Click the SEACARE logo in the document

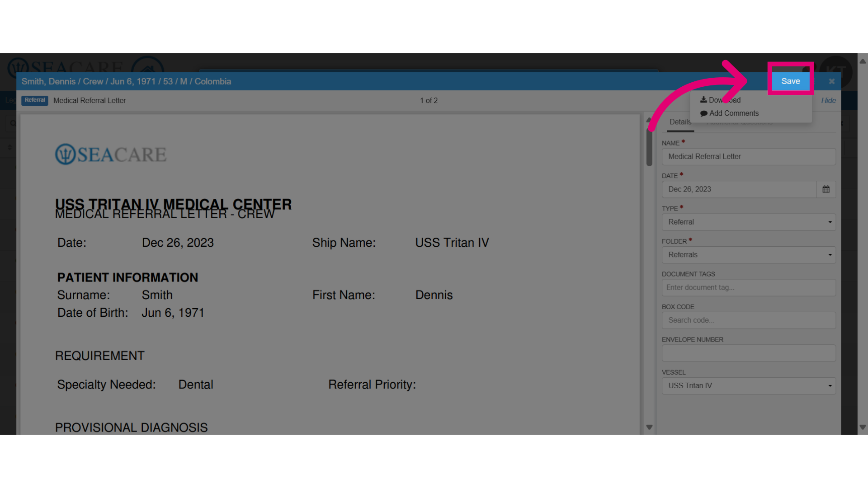pyautogui.click(x=111, y=155)
